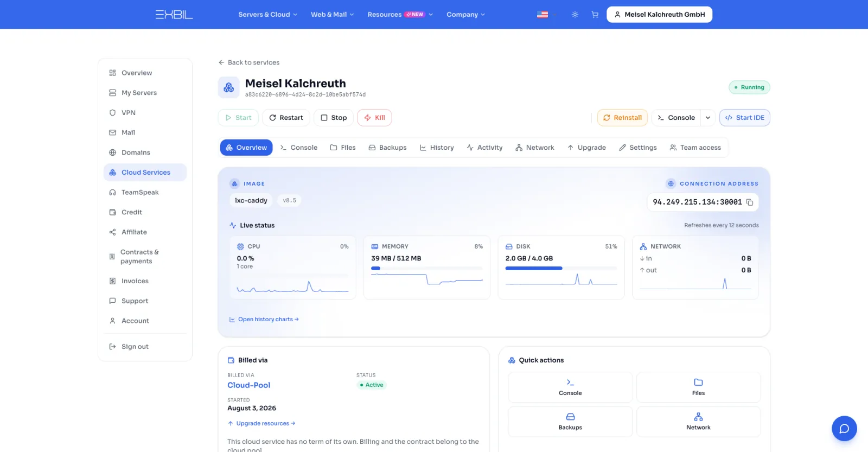868x452 pixels.
Task: Select the US flag language icon
Action: (542, 15)
